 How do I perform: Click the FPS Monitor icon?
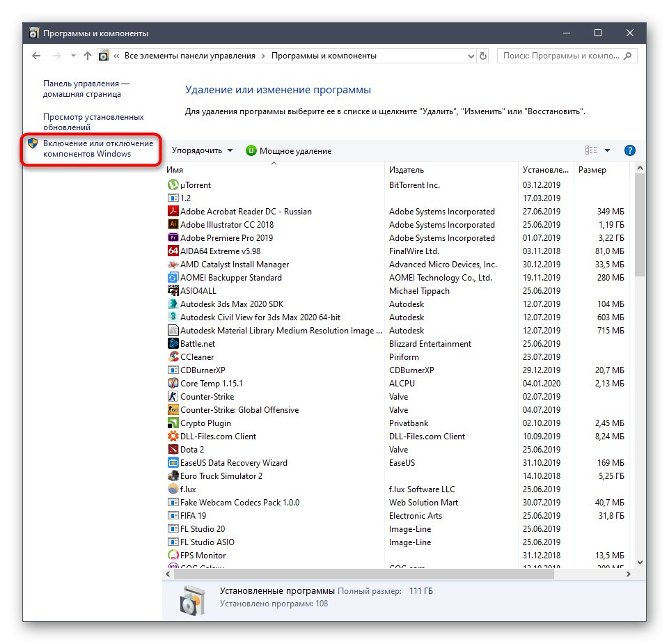pyautogui.click(x=173, y=555)
